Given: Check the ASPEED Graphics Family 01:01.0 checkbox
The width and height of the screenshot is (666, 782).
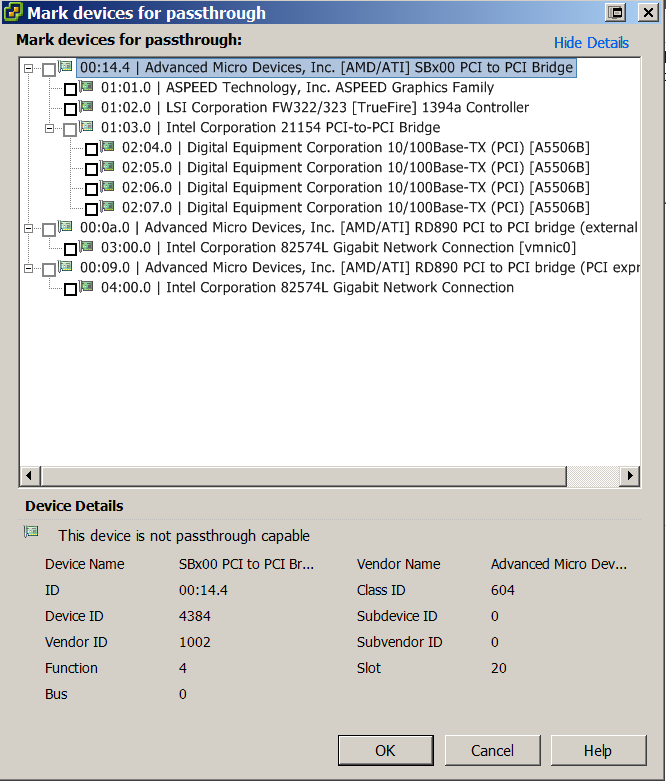Looking at the screenshot, I should [70, 89].
